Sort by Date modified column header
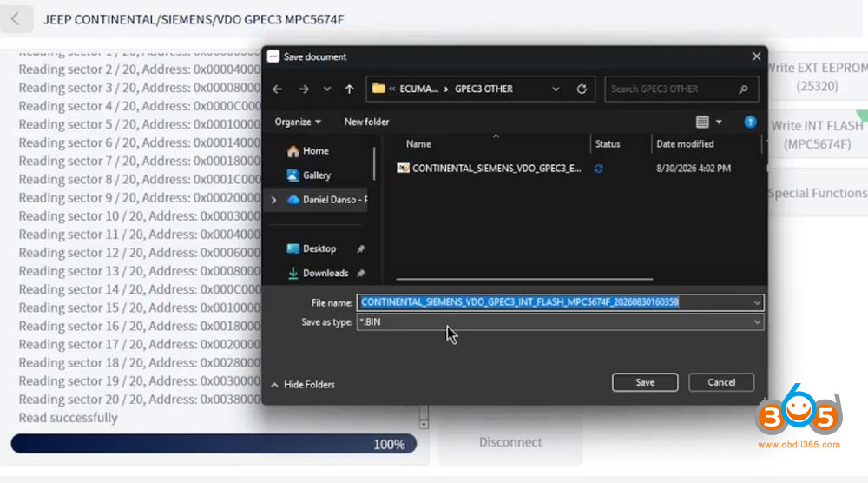 (x=685, y=144)
